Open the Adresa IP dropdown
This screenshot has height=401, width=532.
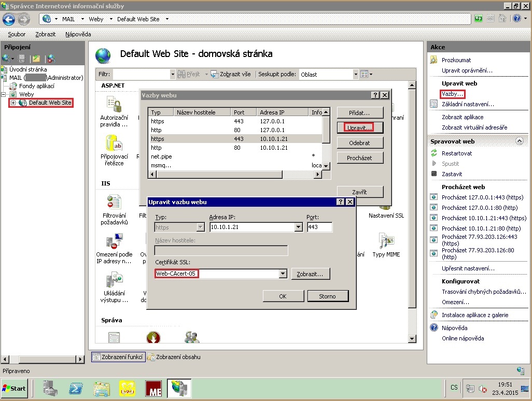(298, 227)
